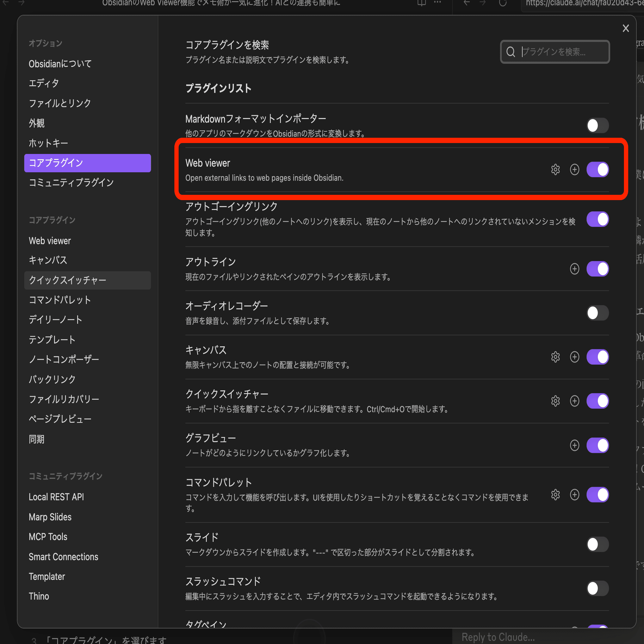Turn off the アウトゴーイングリンク toggle

(x=597, y=219)
